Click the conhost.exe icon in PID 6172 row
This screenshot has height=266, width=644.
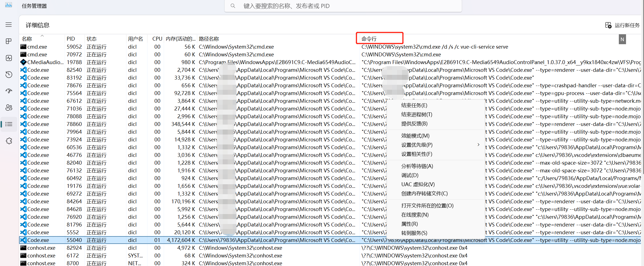click(23, 256)
